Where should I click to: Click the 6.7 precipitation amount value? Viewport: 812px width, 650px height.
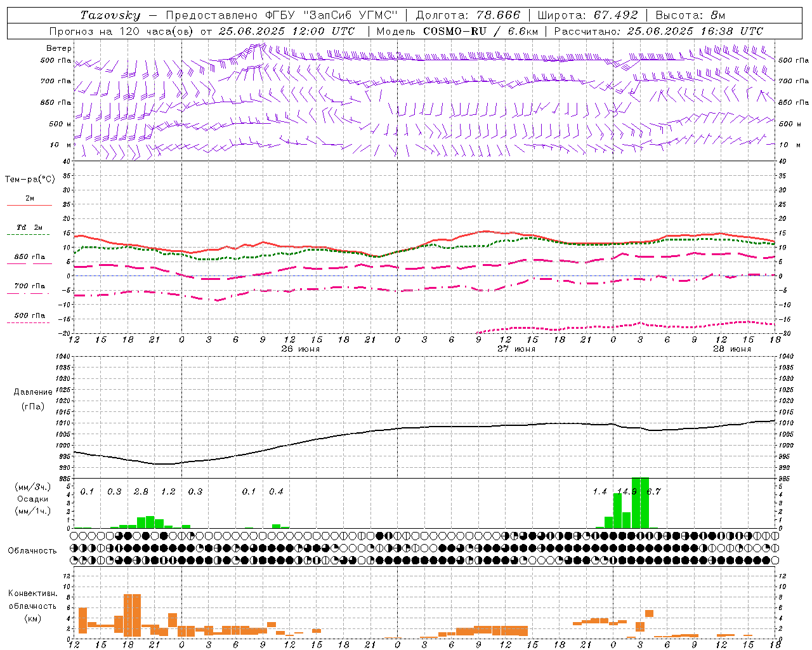coord(653,492)
